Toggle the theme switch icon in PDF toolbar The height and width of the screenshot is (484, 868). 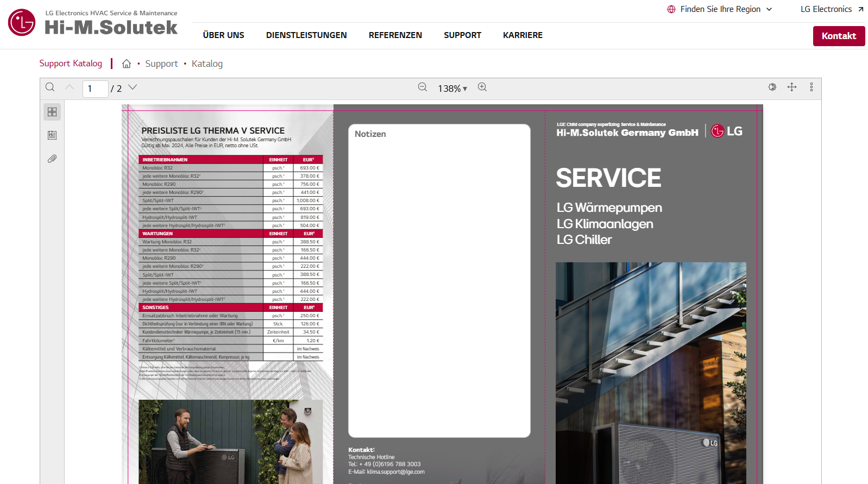[x=772, y=87]
